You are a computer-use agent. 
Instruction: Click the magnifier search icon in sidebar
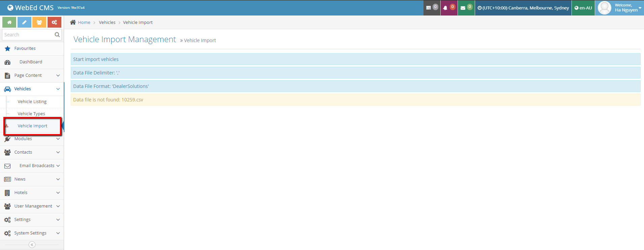pos(57,35)
